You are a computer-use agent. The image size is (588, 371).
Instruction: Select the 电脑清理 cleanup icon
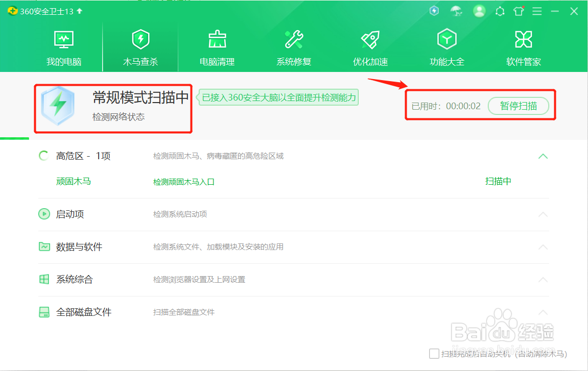click(x=217, y=39)
